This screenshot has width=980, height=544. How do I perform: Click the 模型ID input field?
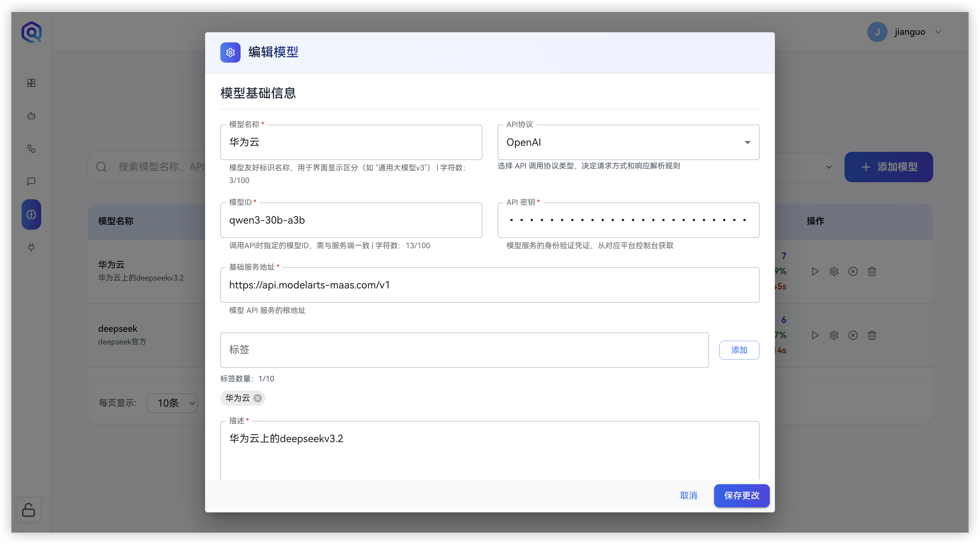pyautogui.click(x=351, y=220)
